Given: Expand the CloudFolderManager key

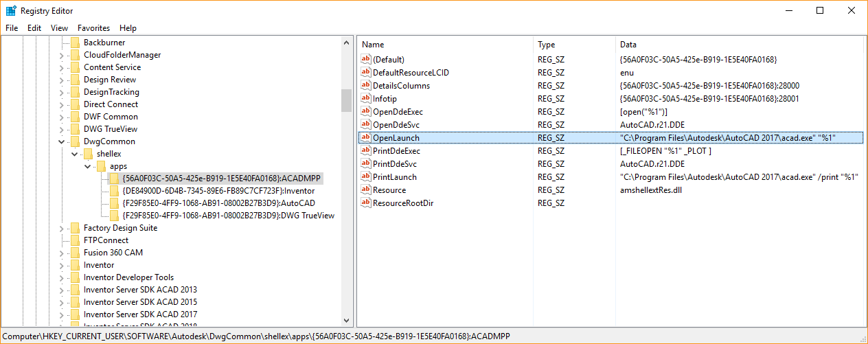Looking at the screenshot, I should (x=62, y=55).
